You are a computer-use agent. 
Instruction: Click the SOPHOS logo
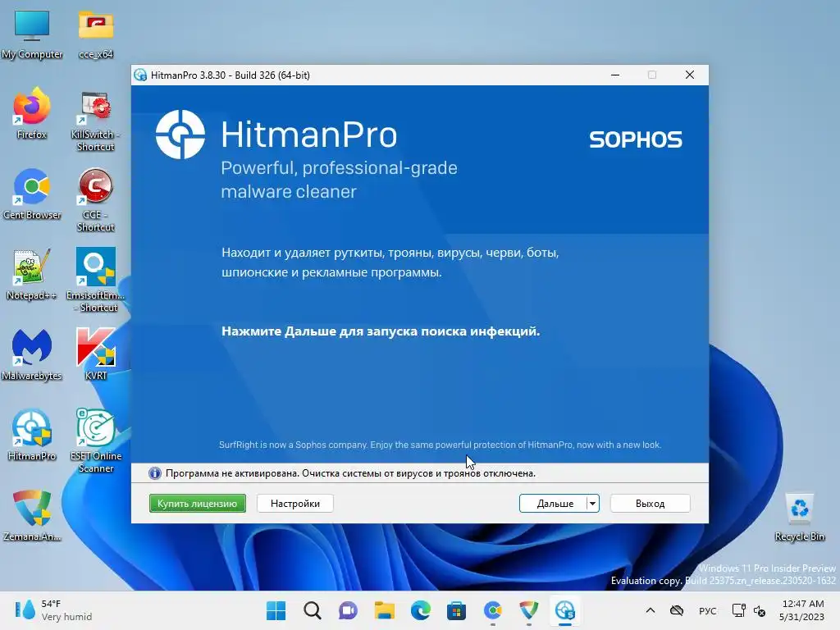click(x=636, y=139)
